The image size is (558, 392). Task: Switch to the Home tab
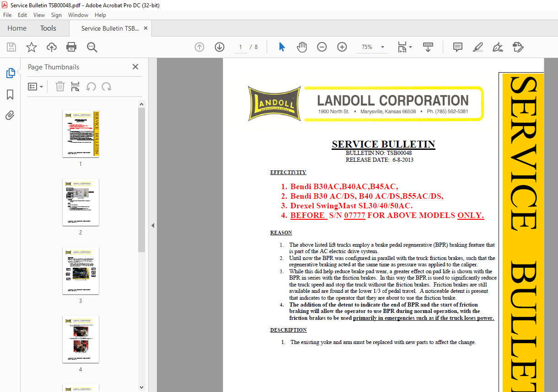pos(17,28)
